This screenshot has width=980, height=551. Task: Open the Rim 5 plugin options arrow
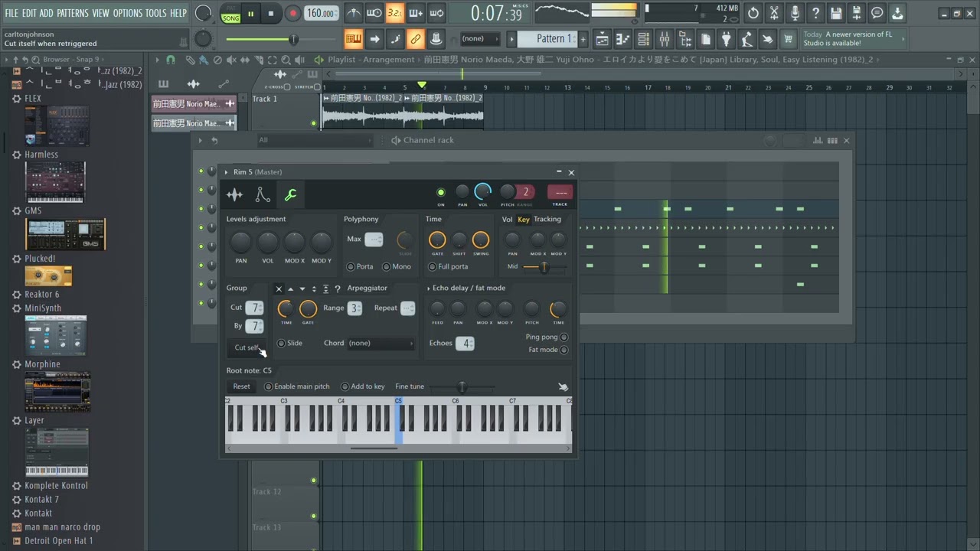pyautogui.click(x=227, y=172)
